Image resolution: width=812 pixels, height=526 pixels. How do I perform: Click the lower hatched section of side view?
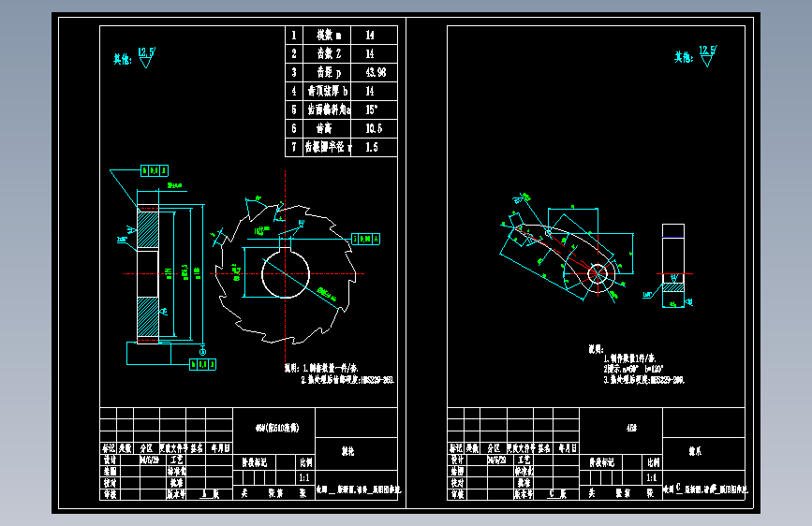[x=148, y=316]
